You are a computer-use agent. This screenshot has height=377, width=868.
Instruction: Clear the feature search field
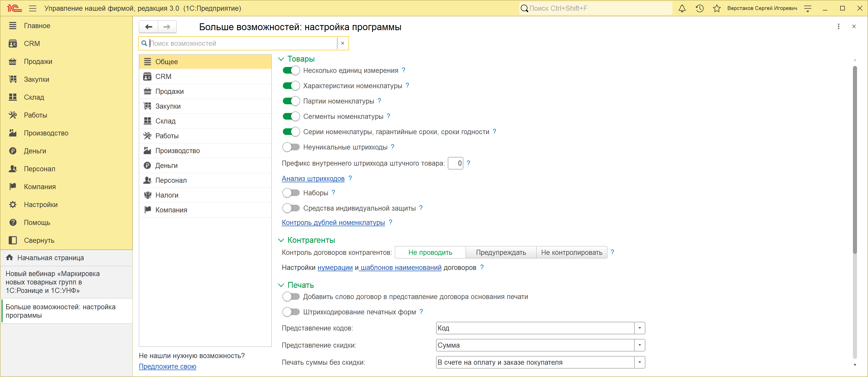coord(342,43)
